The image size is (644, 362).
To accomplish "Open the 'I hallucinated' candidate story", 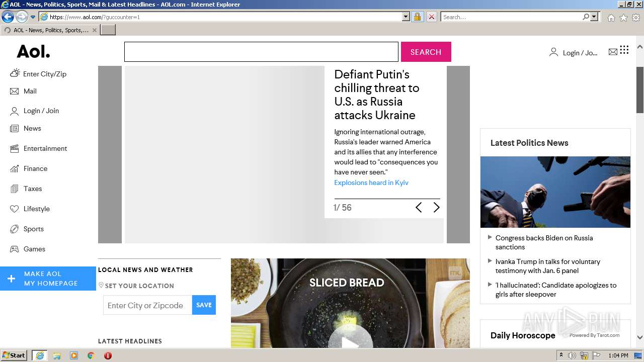I will pos(555,290).
